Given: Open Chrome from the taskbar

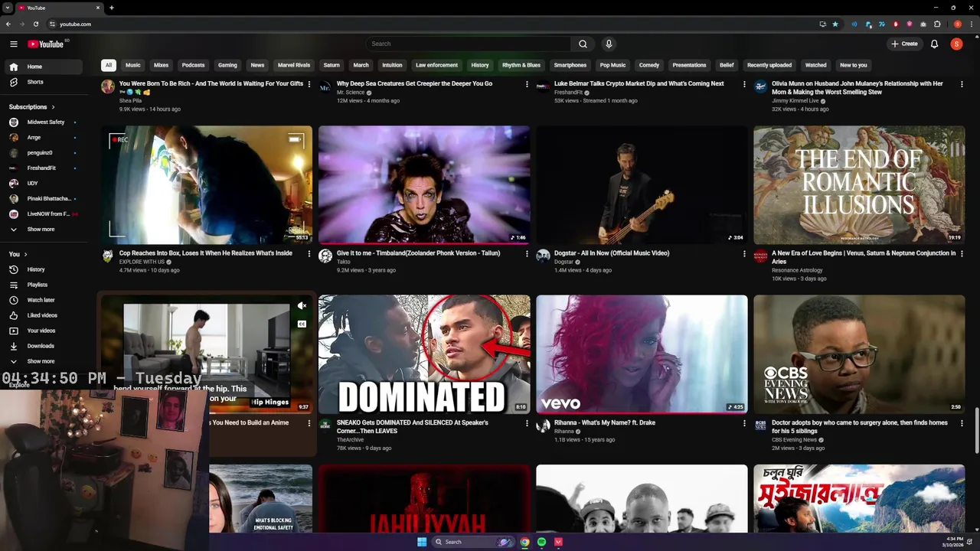Looking at the screenshot, I should pos(524,542).
